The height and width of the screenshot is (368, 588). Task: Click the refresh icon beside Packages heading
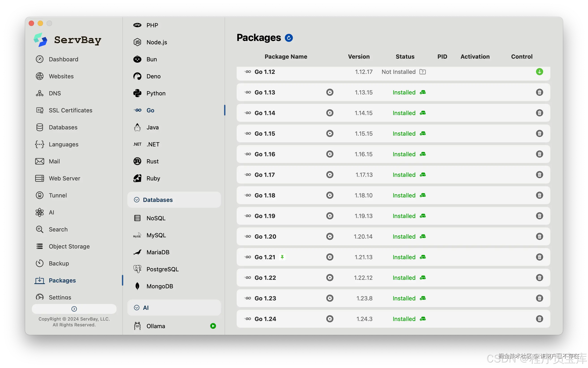tap(289, 38)
